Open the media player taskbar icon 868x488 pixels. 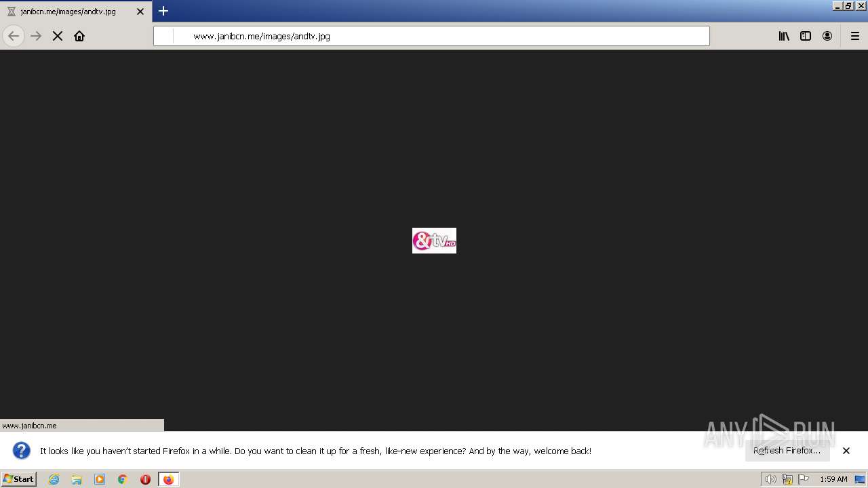tap(100, 479)
